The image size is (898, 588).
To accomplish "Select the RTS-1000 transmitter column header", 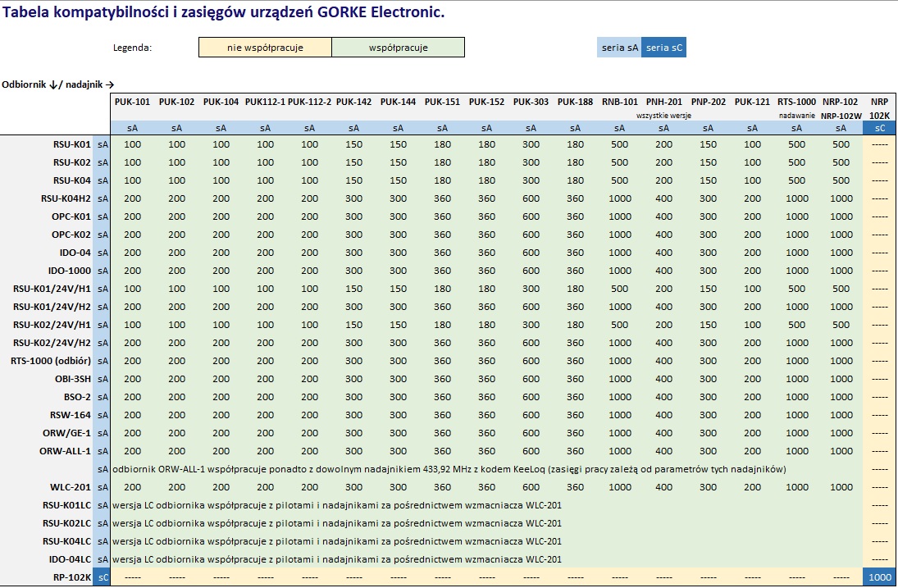I will pos(796,102).
